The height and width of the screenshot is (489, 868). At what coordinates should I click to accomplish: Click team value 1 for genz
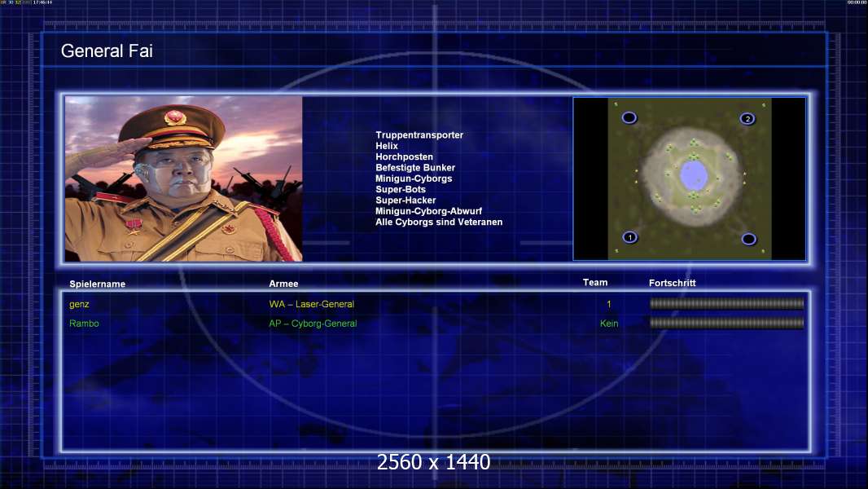609,304
